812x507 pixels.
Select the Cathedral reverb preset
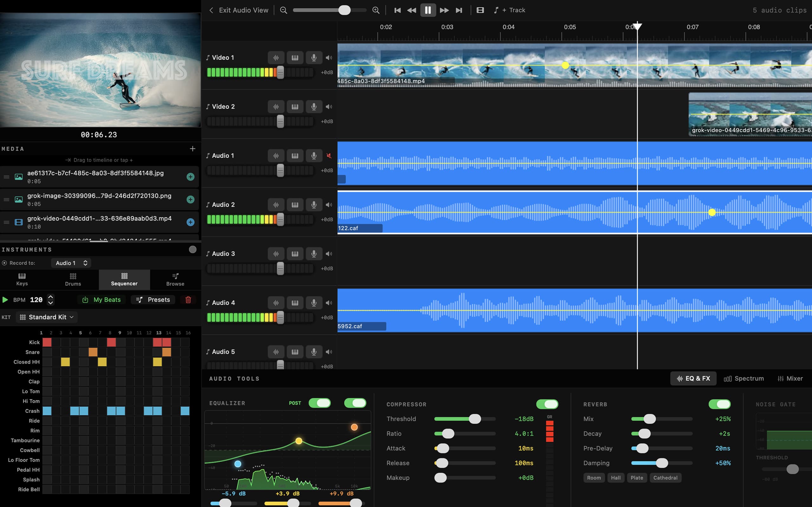[x=665, y=478]
